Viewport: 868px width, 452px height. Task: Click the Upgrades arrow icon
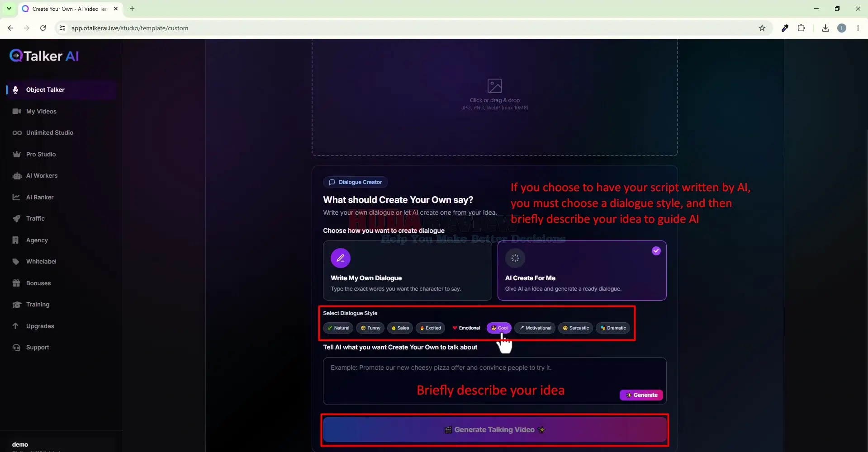16,326
